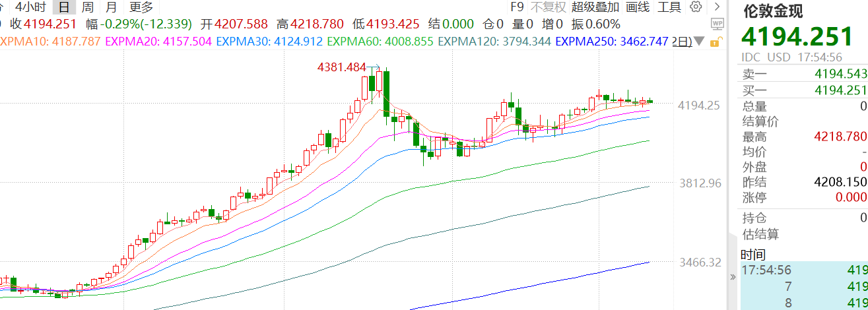Open the chart settings gear icon
This screenshot has height=310, width=868.
[x=696, y=7]
